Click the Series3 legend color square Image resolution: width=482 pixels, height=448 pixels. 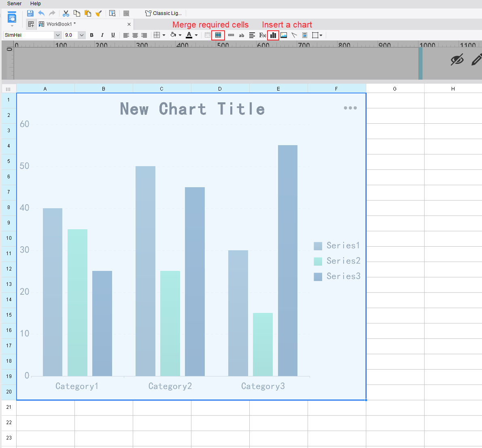(318, 277)
